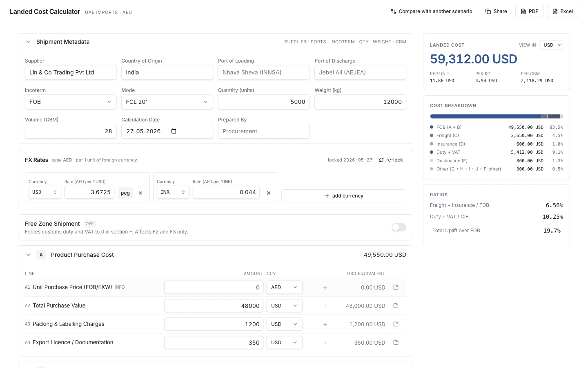The image size is (588, 368).
Task: Click the Duty + VAT legend dot
Action: click(x=432, y=152)
